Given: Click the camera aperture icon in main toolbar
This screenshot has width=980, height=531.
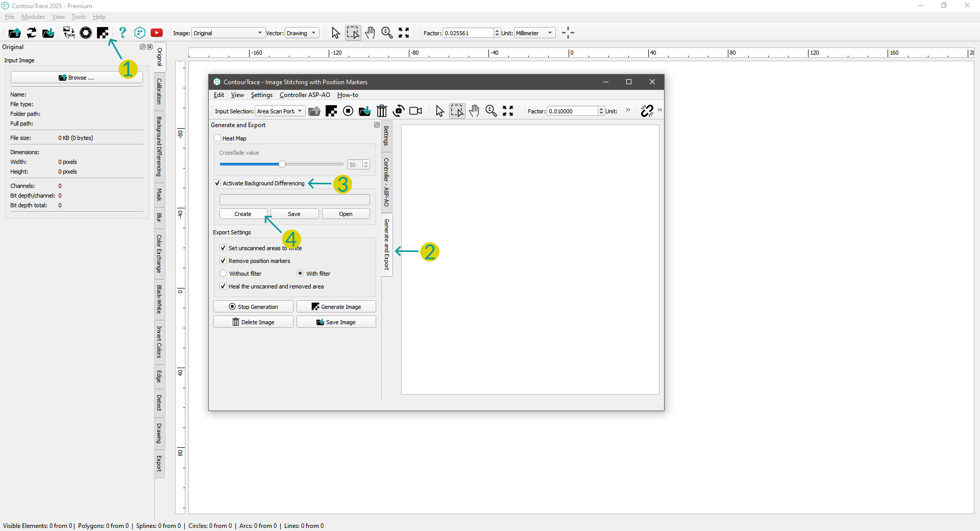Looking at the screenshot, I should tap(86, 33).
